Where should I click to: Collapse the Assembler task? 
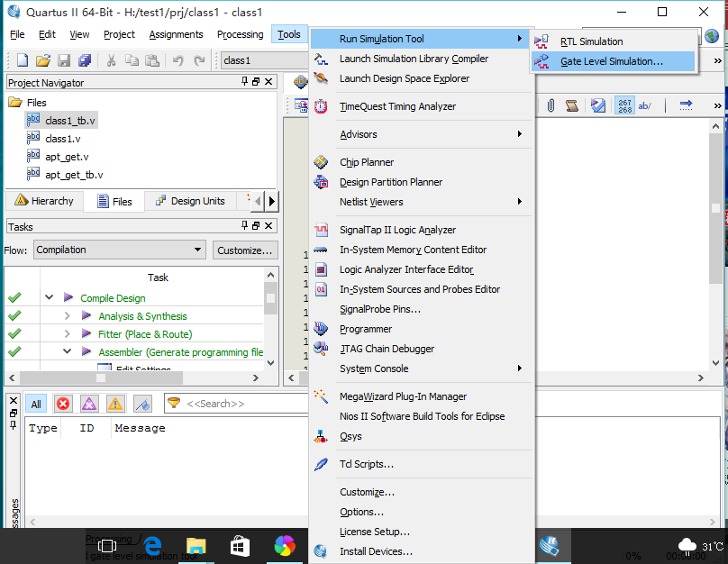pyautogui.click(x=67, y=351)
